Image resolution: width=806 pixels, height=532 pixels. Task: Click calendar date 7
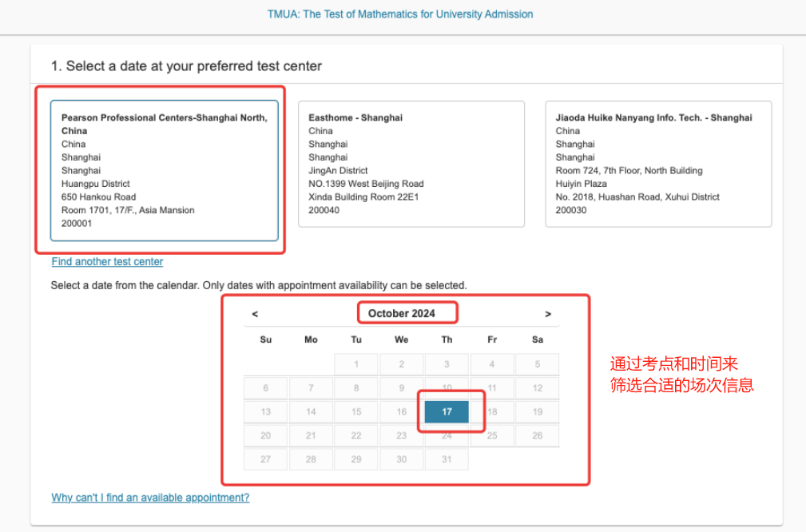click(x=311, y=388)
